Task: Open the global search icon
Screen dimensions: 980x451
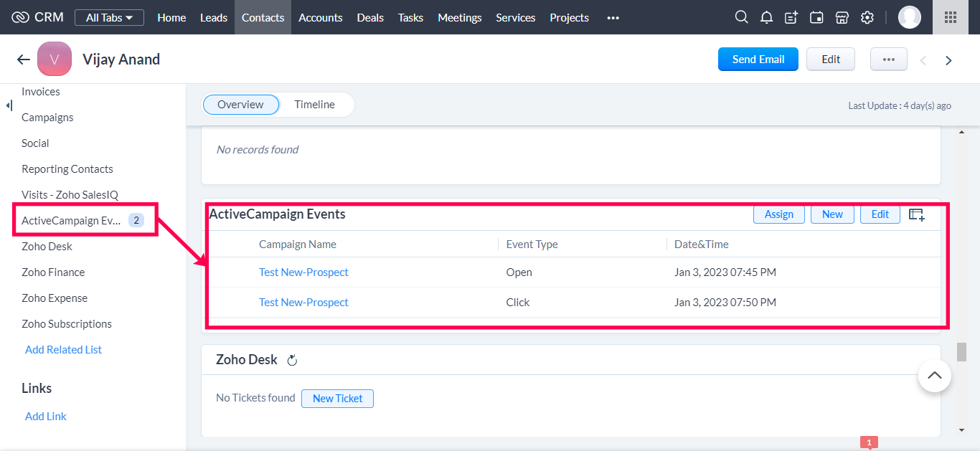Action: 742,17
